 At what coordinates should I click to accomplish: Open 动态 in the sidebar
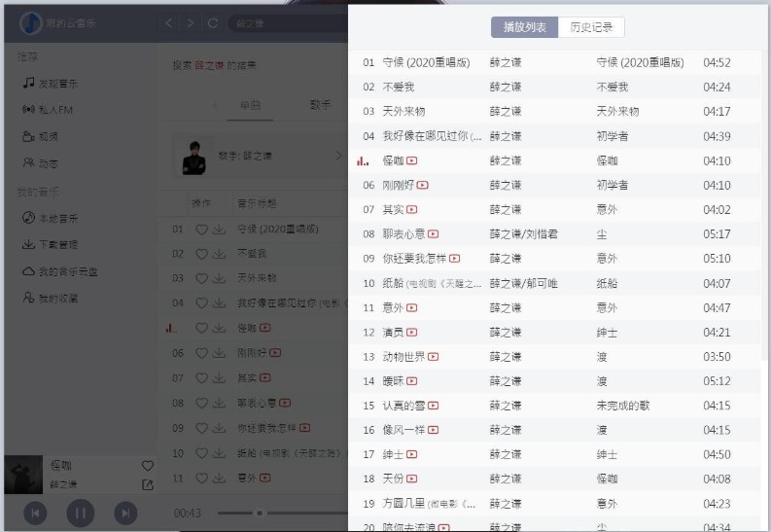[40, 162]
